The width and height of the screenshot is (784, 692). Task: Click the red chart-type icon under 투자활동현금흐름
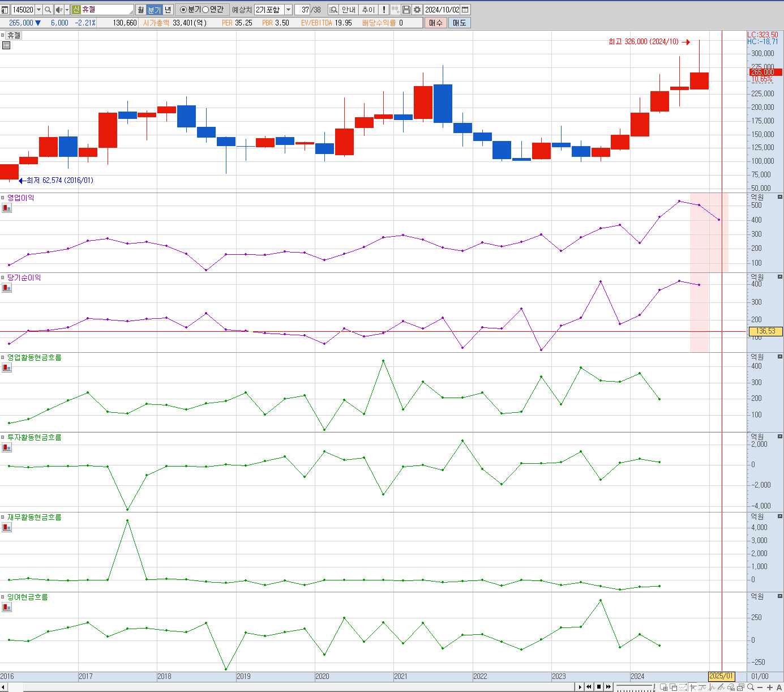7,447
